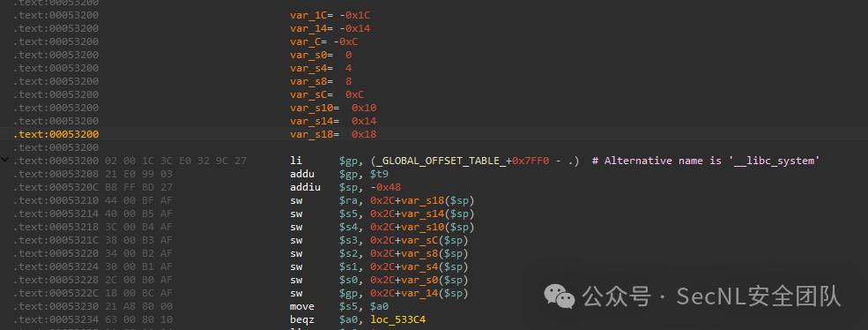The height and width of the screenshot is (330, 868).
Task: Select opcode bytes 02 00 1C 3C E0 32 9C 27
Action: [x=176, y=161]
